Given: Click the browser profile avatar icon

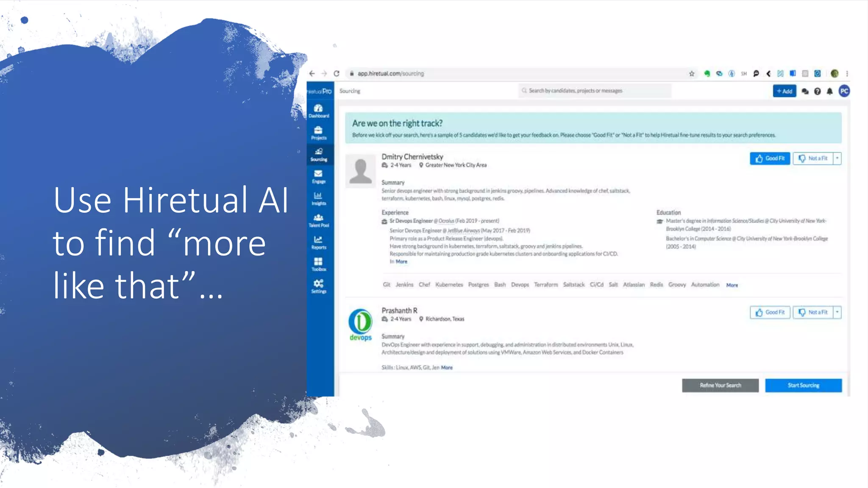Looking at the screenshot, I should tap(835, 74).
